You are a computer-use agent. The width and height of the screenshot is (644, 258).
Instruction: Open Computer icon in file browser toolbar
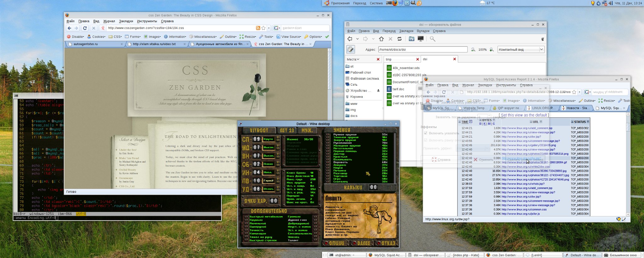[420, 39]
